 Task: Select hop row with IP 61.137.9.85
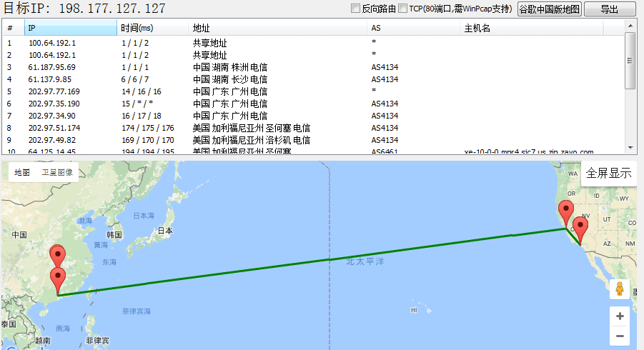[50, 79]
